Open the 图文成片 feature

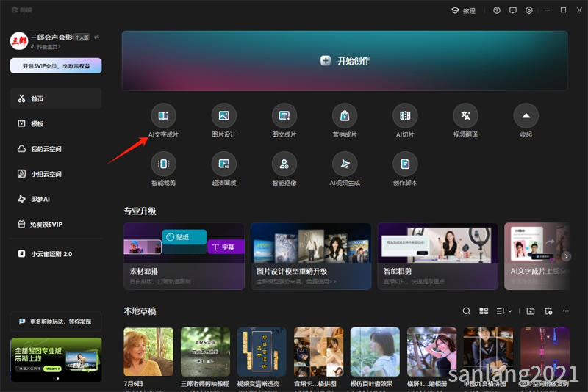point(284,116)
